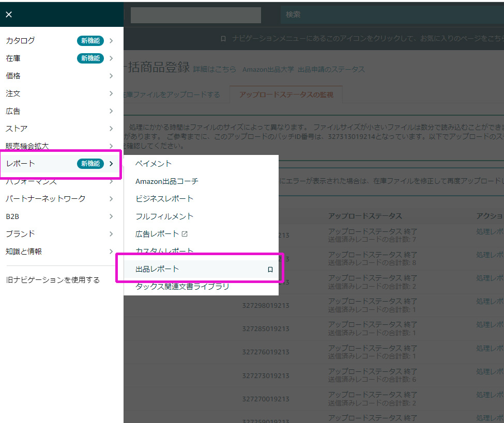The image size is (504, 423).
Task: Expand the ストア menu chevron
Action: pos(111,129)
